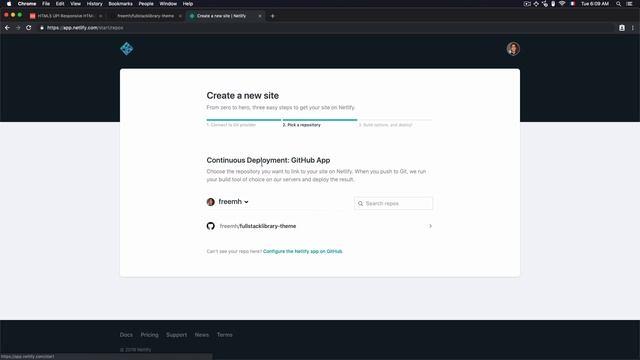Viewport: 640px width, 360px height.
Task: Switch to the HTML5 UP Responsive tab
Action: 65,16
